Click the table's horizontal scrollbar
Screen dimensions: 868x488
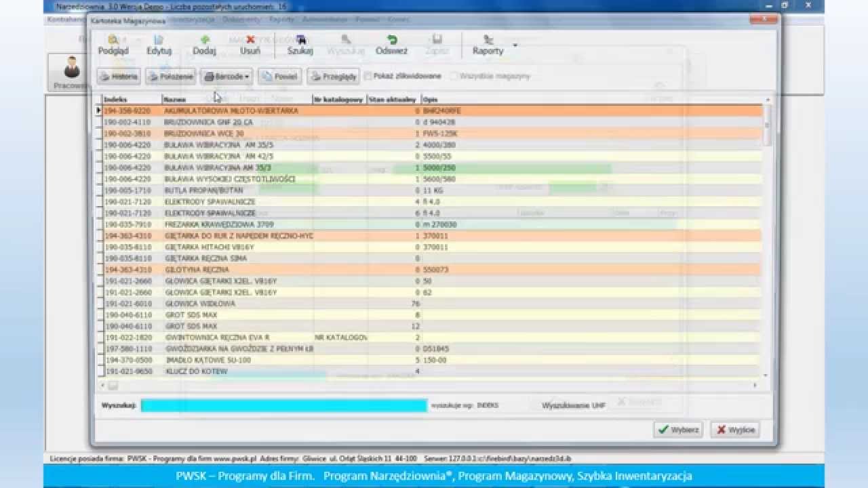click(429, 386)
